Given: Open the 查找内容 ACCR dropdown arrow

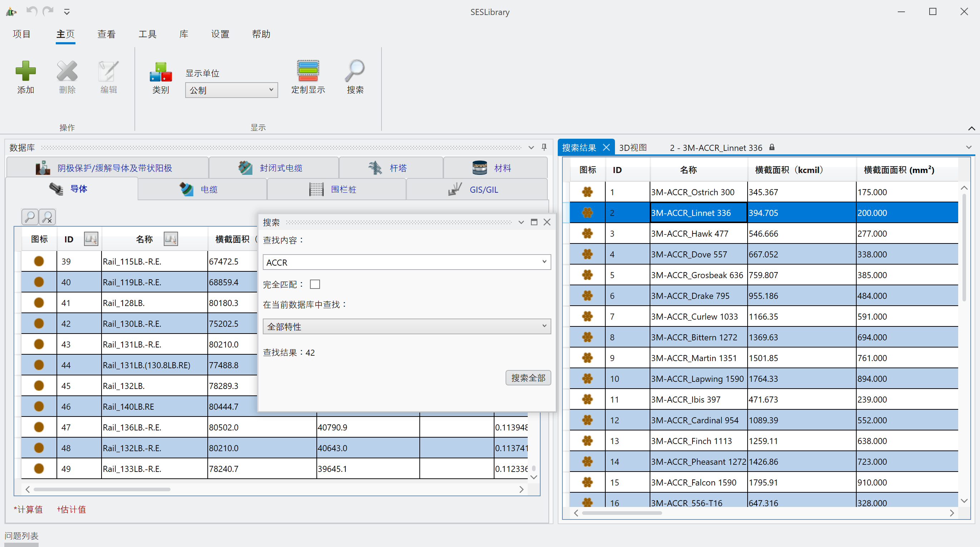Looking at the screenshot, I should click(x=544, y=262).
